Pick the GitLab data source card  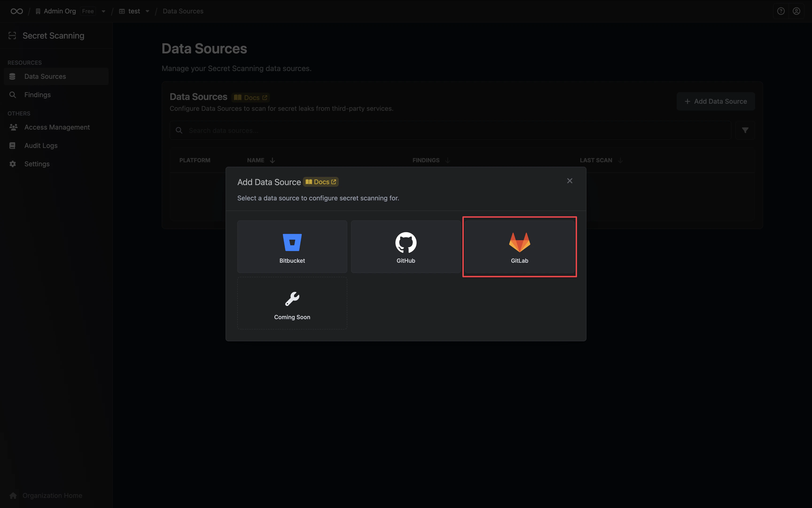coord(519,247)
